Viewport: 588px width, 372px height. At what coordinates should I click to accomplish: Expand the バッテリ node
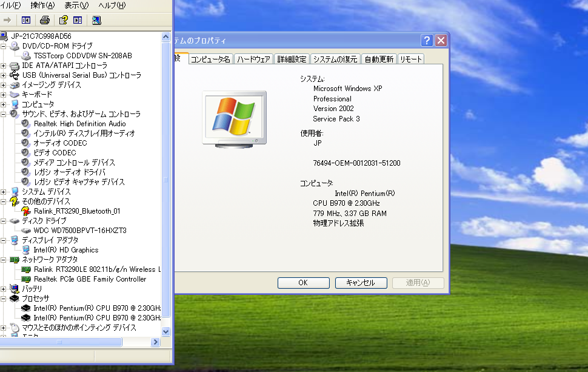pos(4,289)
